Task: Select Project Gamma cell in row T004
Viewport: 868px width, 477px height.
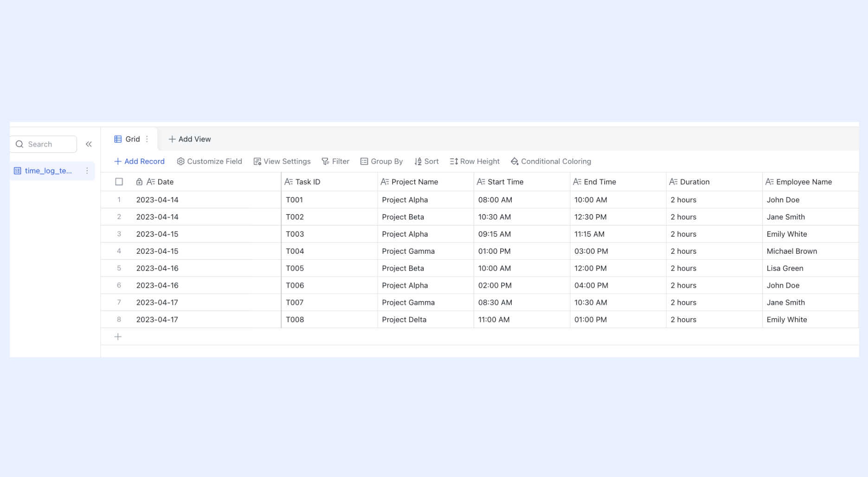Action: pyautogui.click(x=426, y=251)
